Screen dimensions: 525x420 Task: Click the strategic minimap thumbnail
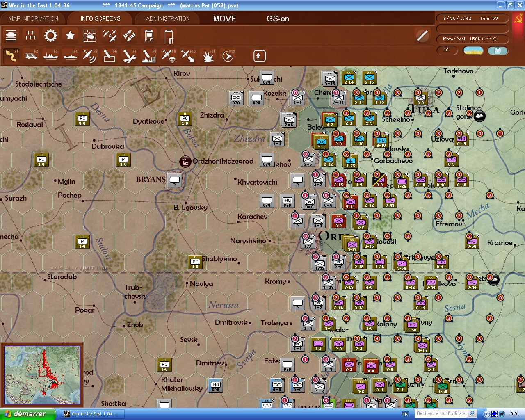click(x=42, y=375)
